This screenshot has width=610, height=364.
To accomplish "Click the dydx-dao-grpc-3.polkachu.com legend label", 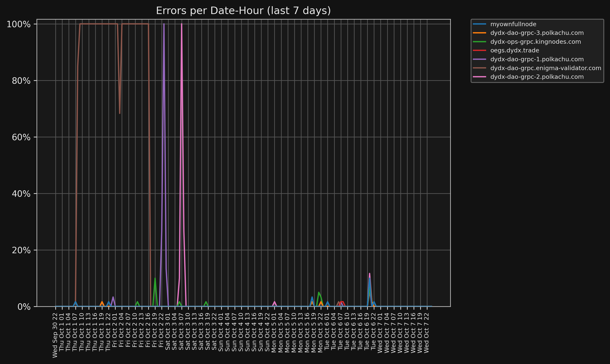I will click(x=537, y=33).
